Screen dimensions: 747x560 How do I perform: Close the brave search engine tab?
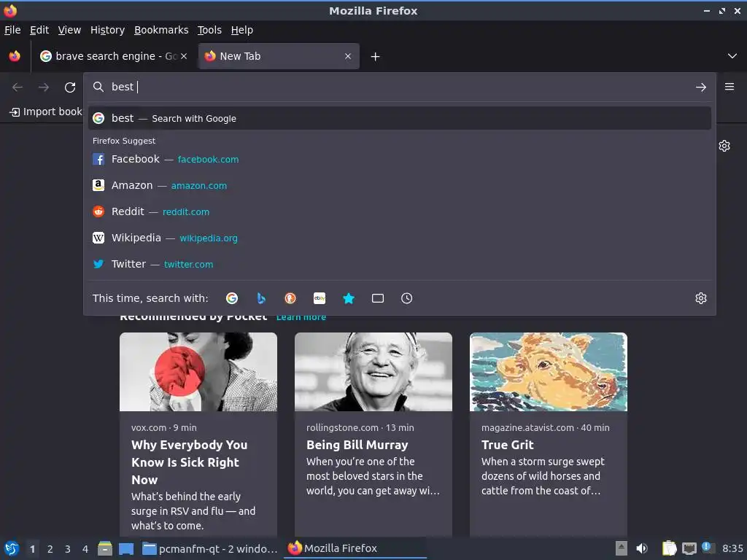click(x=184, y=56)
